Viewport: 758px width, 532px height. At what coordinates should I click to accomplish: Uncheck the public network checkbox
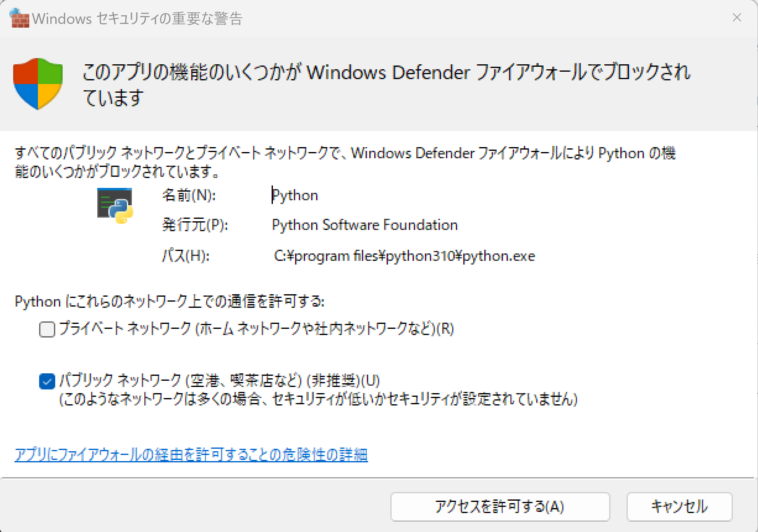[47, 381]
